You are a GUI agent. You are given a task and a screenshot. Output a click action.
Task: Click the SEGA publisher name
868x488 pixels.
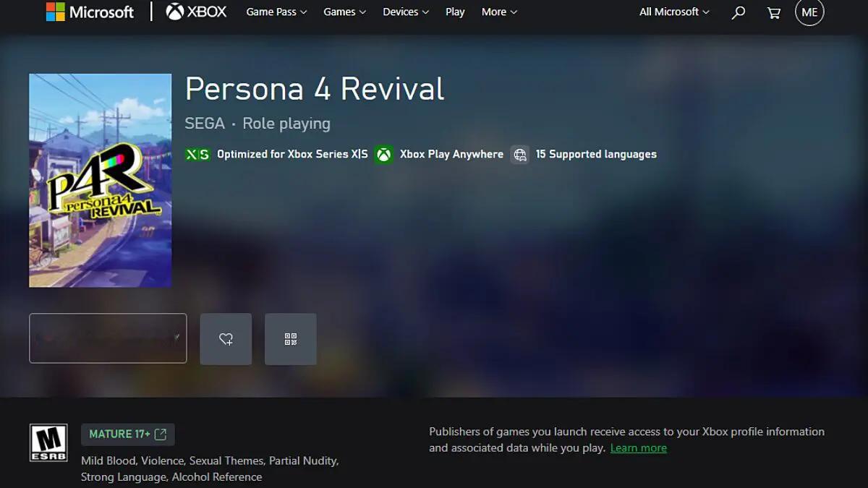(205, 124)
